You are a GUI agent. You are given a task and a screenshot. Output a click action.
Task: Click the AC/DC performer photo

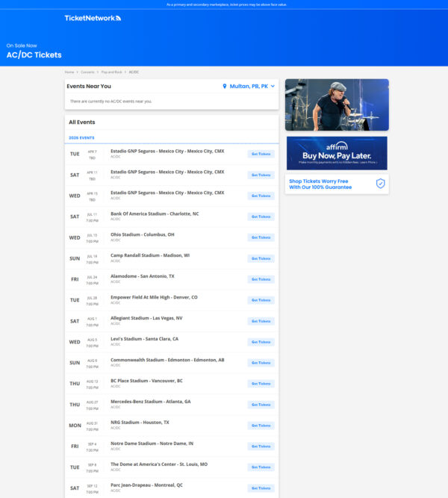[337, 105]
